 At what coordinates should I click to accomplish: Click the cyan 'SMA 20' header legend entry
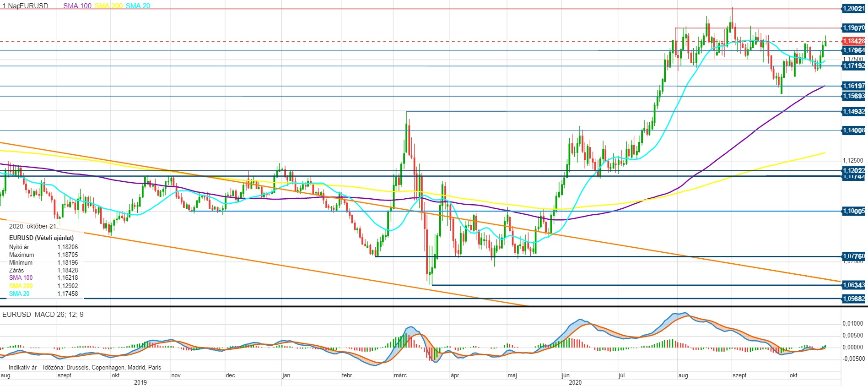[138, 6]
